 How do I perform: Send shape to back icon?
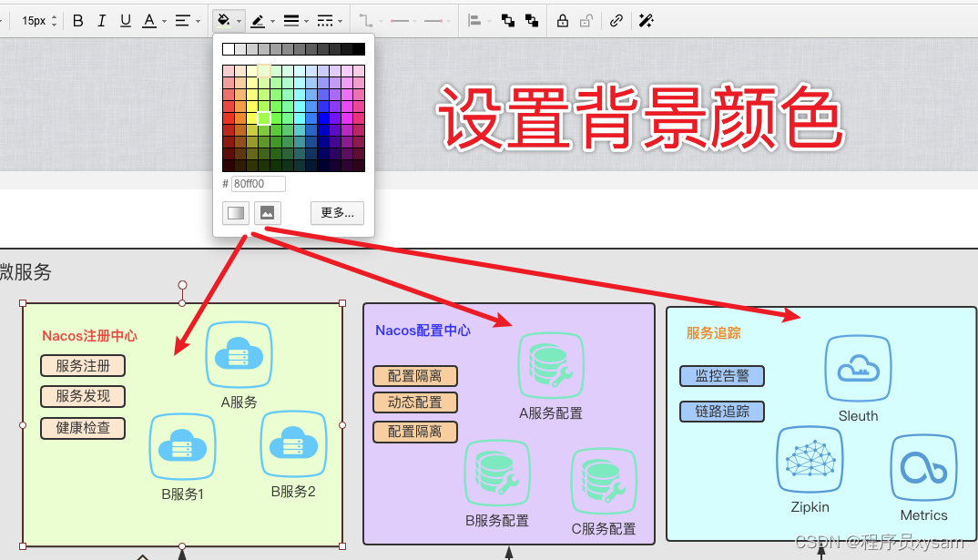click(x=532, y=21)
